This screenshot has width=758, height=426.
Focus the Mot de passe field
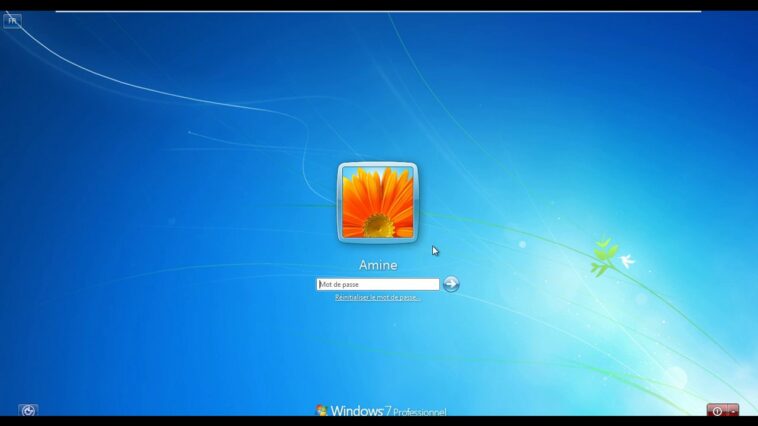[378, 284]
